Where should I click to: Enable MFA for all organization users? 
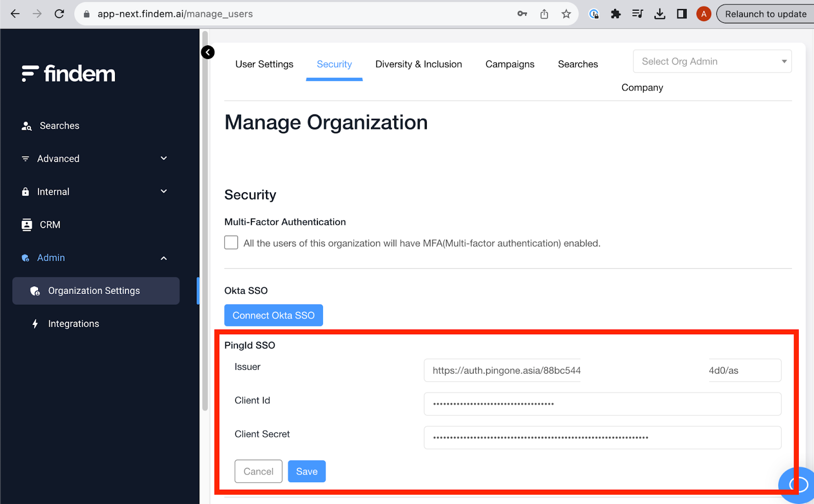pyautogui.click(x=231, y=243)
